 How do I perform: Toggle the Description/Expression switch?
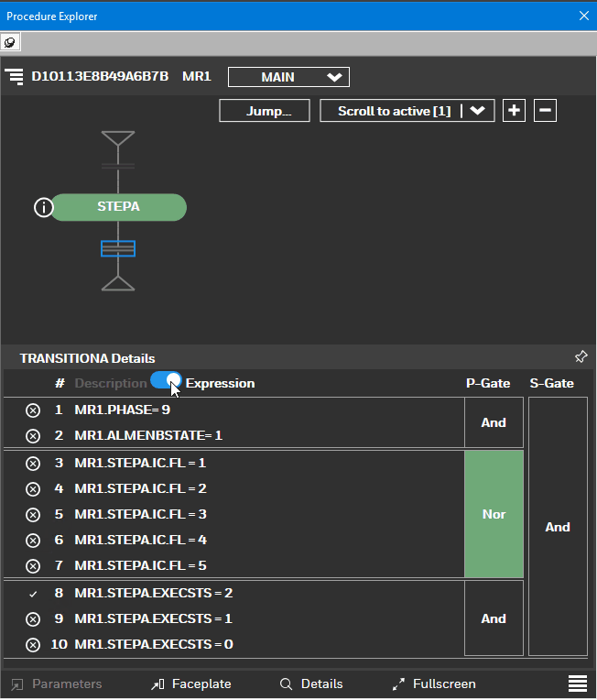166,381
